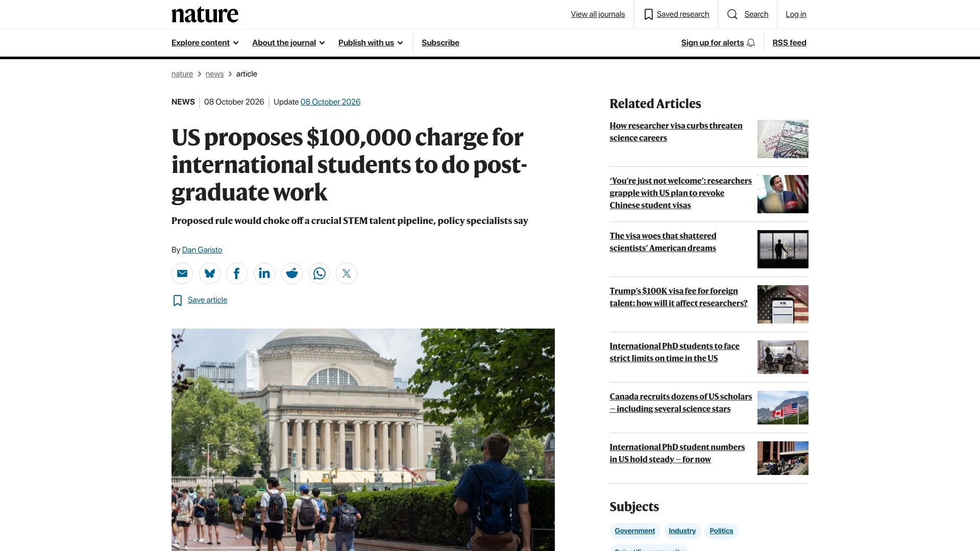Image resolution: width=980 pixels, height=551 pixels.
Task: Open 'The visa woes that shattered scientists' article
Action: [x=663, y=242]
